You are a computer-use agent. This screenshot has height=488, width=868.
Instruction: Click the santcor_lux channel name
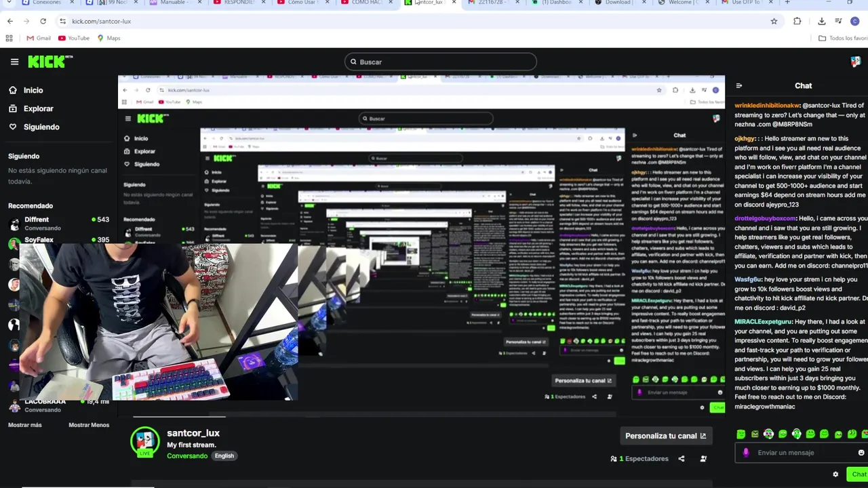click(193, 433)
